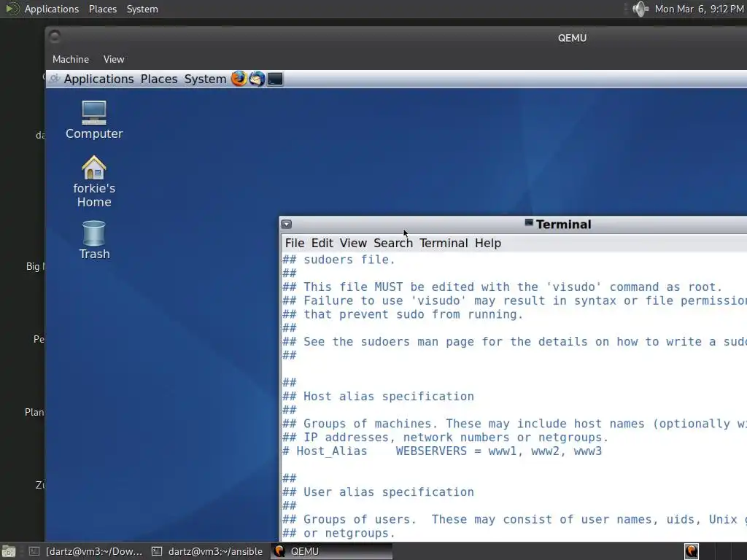
Task: Click the 'Groups of machines' line
Action: [x=514, y=424]
